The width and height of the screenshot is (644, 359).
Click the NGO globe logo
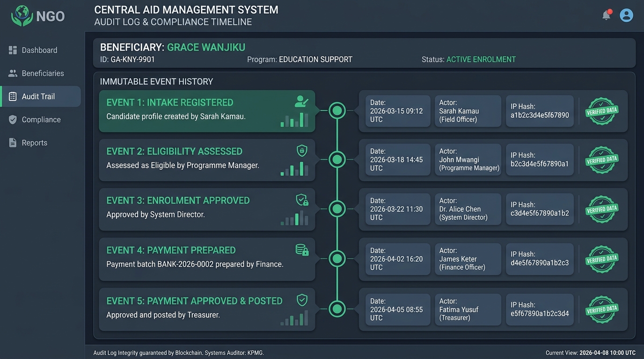22,16
